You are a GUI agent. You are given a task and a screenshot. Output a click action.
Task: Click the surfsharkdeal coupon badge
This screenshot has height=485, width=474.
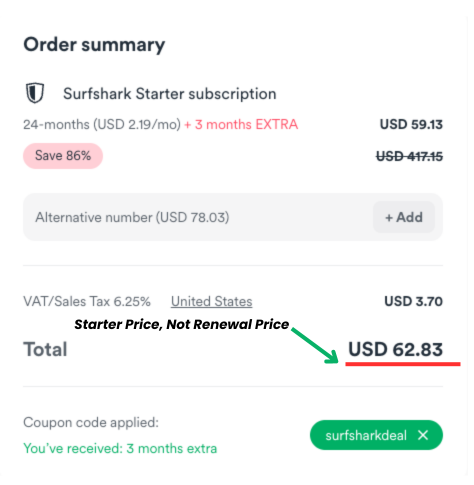click(x=376, y=435)
